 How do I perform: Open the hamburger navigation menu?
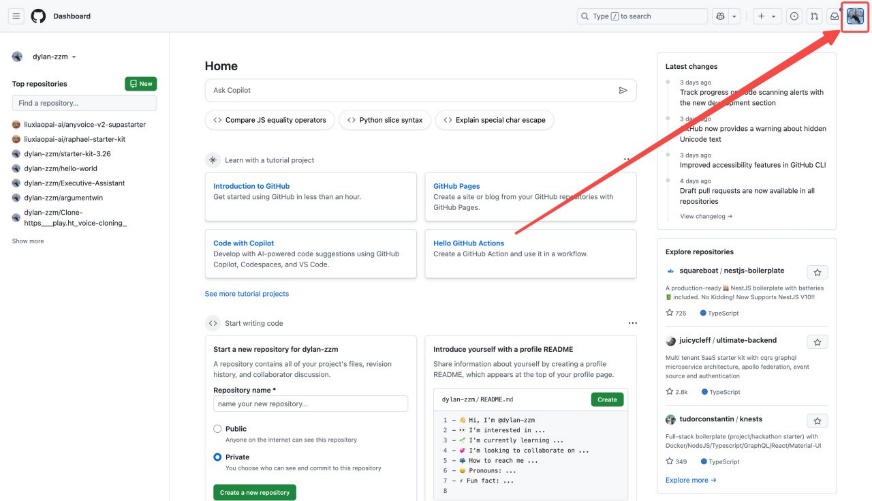point(18,16)
